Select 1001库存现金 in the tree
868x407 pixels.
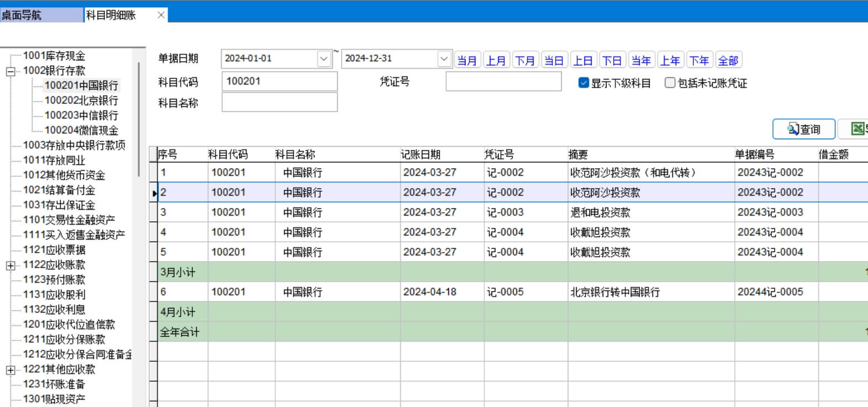(54, 56)
